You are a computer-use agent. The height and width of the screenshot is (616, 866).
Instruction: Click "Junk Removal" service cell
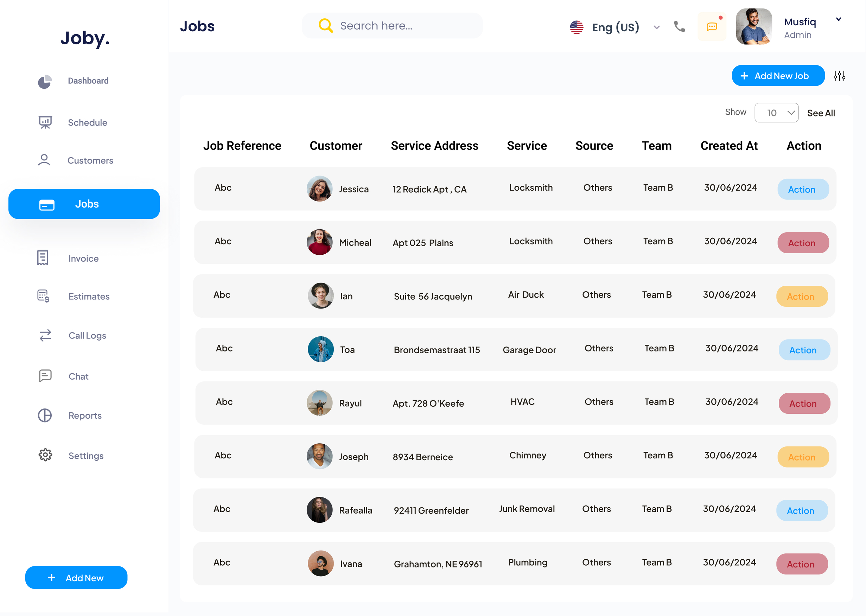pyautogui.click(x=527, y=509)
